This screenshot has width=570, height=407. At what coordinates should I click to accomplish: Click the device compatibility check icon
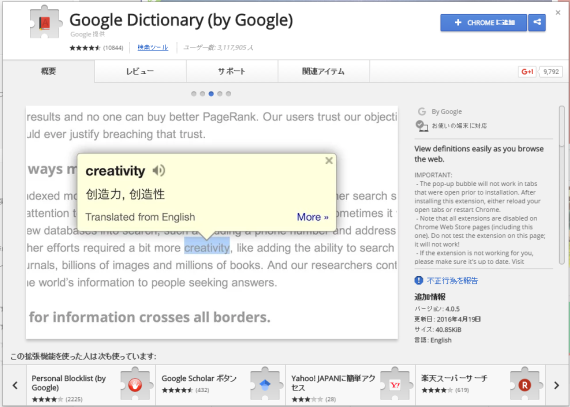point(422,126)
